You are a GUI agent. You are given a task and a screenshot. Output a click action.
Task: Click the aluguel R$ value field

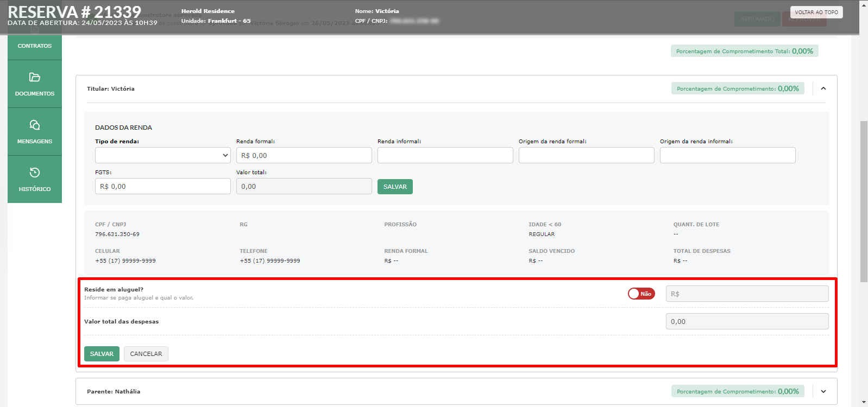[x=747, y=294]
